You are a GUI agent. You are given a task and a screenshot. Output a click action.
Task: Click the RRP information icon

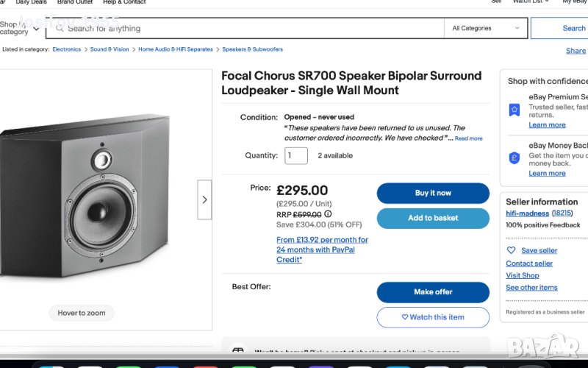tap(328, 214)
